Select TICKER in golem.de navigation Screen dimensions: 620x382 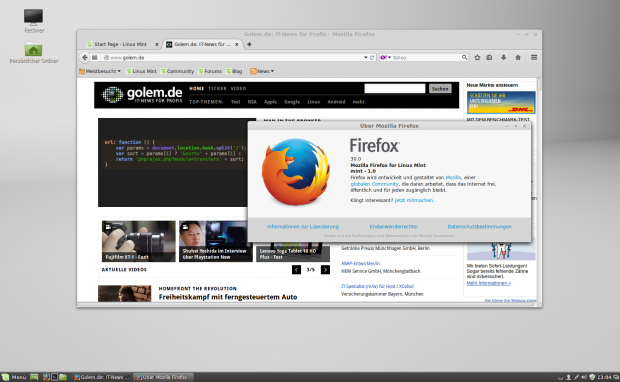pyautogui.click(x=217, y=89)
